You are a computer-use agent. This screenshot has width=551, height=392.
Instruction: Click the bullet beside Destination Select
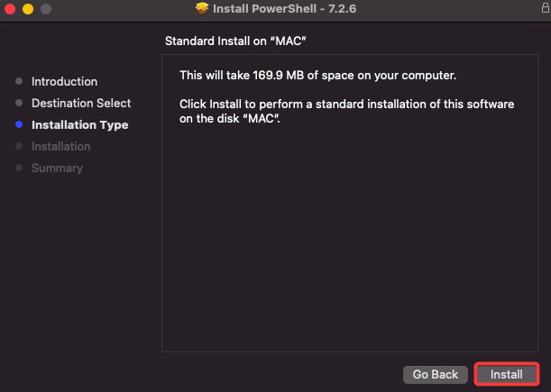[19, 103]
